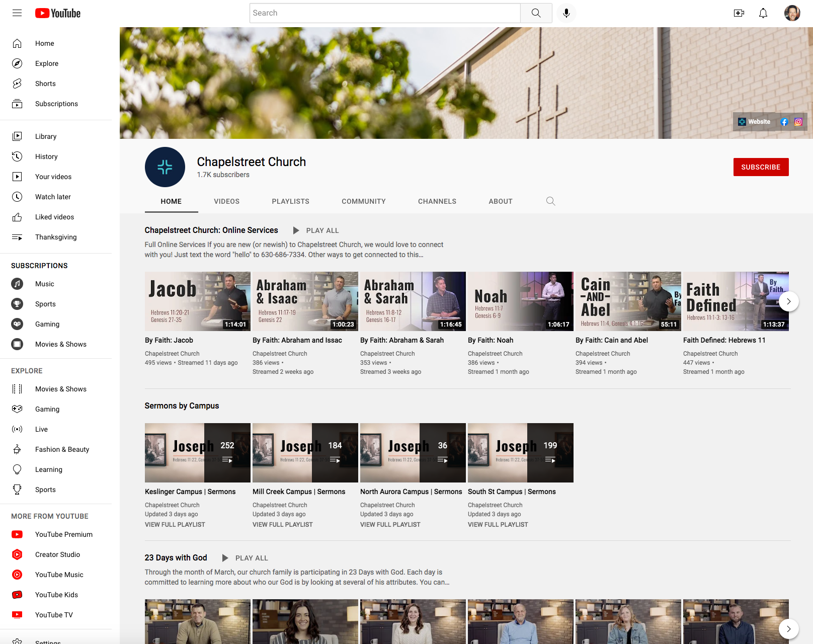Open Library in sidebar
This screenshot has height=644, width=813.
[56, 136]
